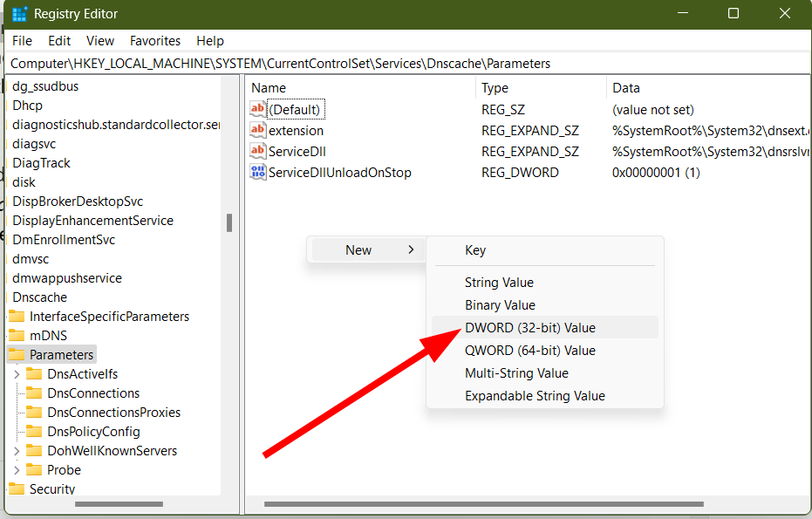Image resolution: width=812 pixels, height=519 pixels.
Task: Click the DnsConnectionsProxies folder icon
Action: pyautogui.click(x=34, y=412)
